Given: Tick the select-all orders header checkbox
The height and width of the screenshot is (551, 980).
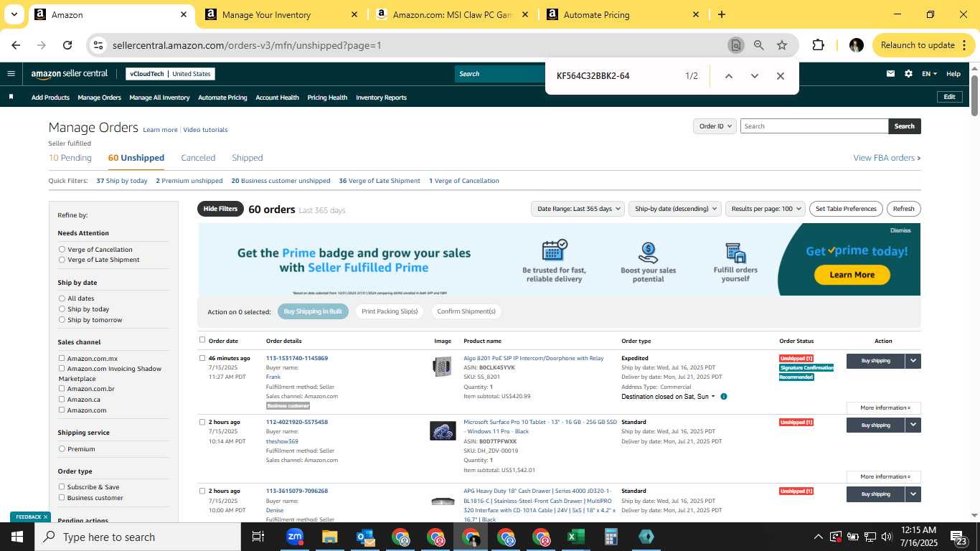Looking at the screenshot, I should 202,340.
